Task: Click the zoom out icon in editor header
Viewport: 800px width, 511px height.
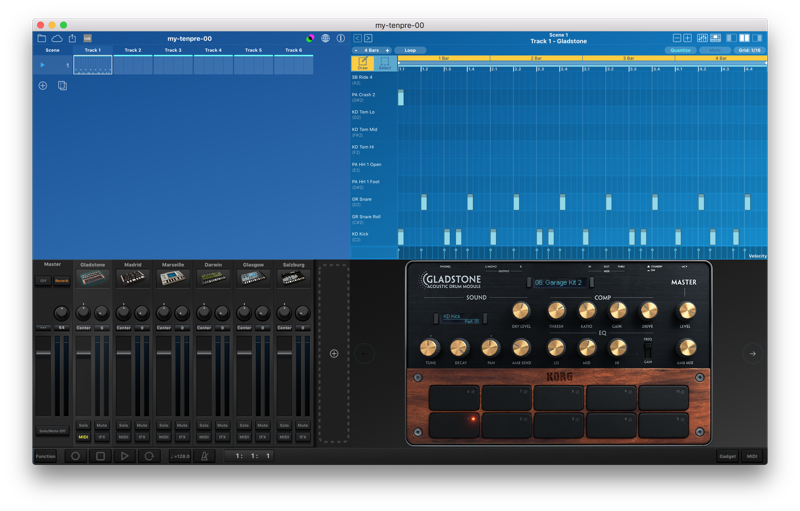Action: (677, 38)
